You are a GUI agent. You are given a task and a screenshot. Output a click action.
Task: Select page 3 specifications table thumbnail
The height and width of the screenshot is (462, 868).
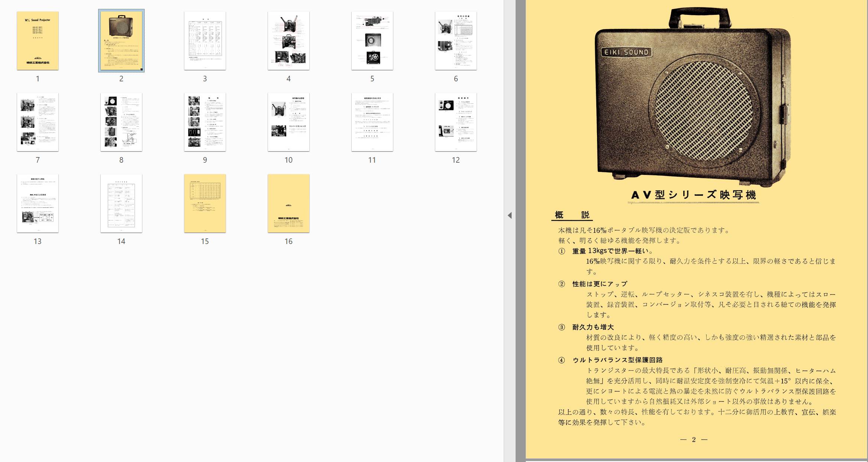pos(205,40)
